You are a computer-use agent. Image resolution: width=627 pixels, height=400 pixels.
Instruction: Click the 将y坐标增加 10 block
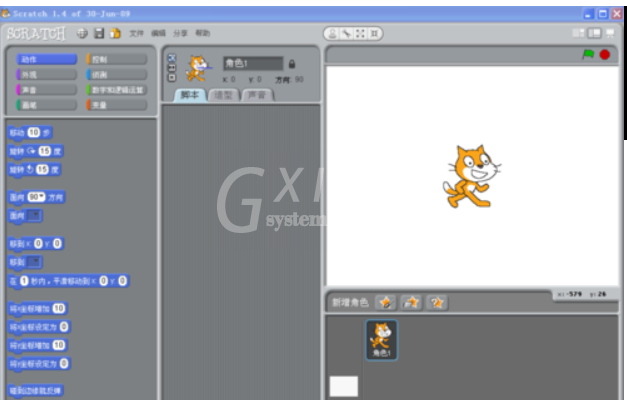(38, 345)
